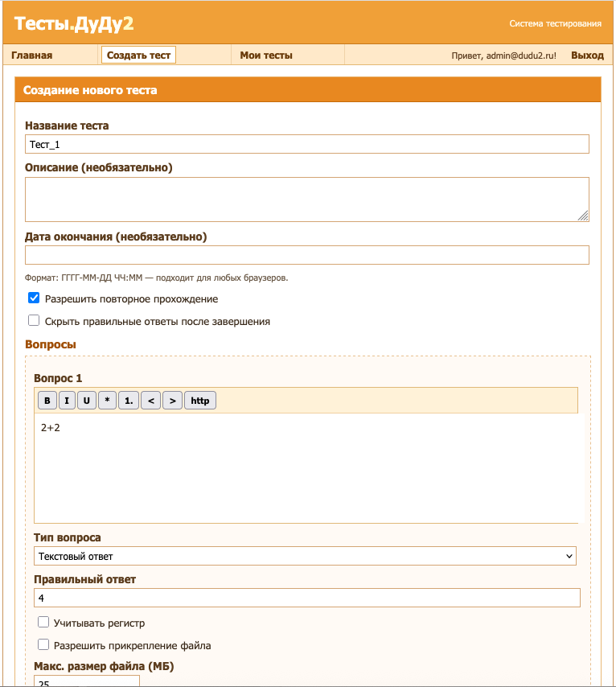
Task: Uncheck 'Разрешить повторное прохождение' checkbox
Action: click(x=34, y=298)
